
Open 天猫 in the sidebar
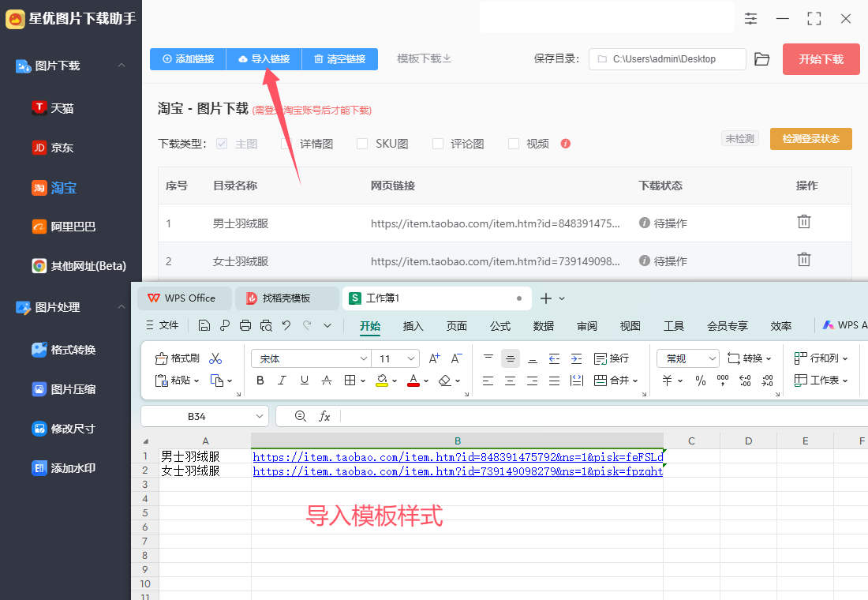pos(53,108)
